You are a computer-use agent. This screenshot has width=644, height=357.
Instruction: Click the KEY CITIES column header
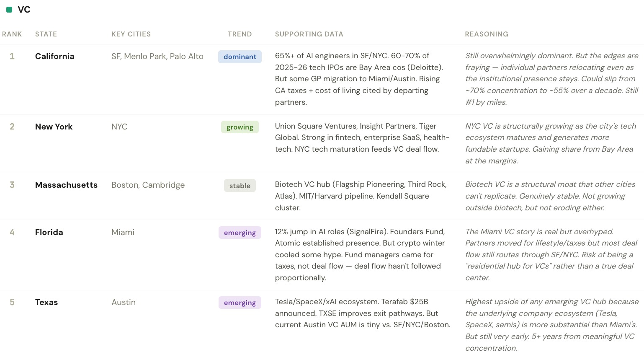click(131, 34)
